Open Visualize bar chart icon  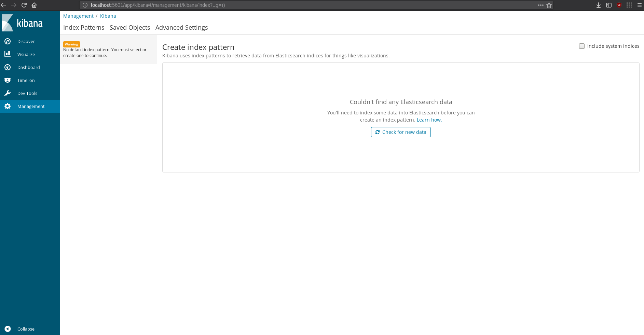(x=8, y=54)
